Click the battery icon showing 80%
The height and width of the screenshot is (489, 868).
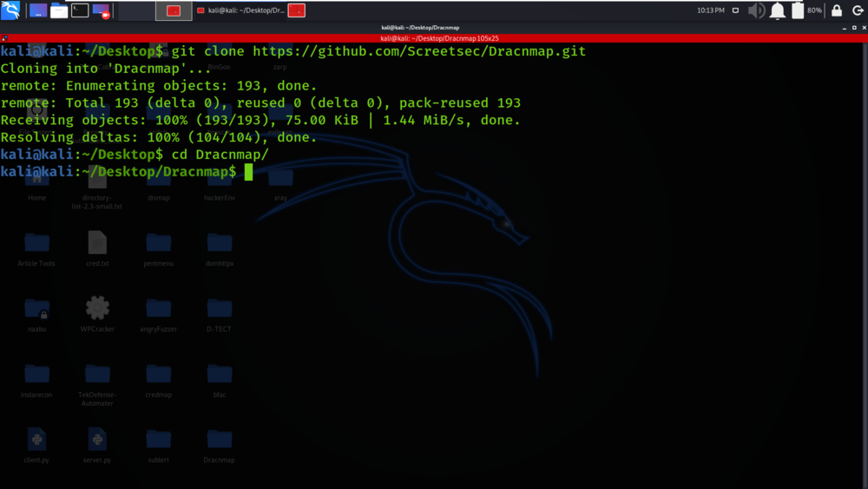coord(798,10)
